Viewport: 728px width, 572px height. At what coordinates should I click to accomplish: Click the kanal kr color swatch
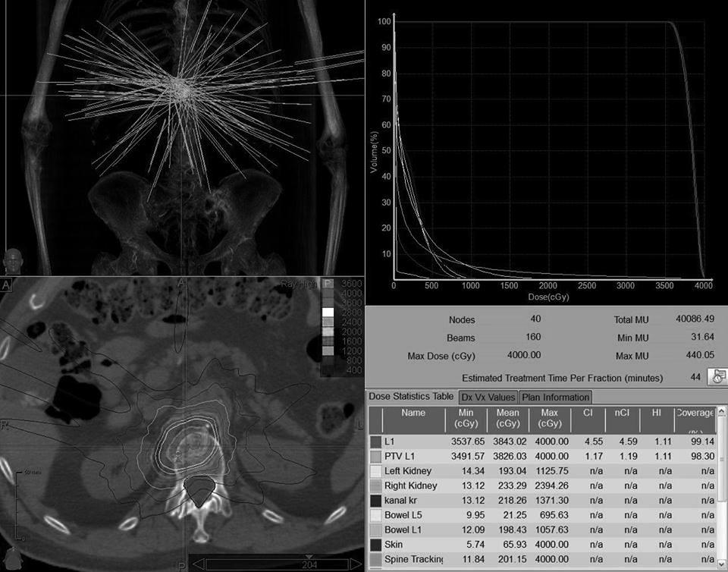coord(375,501)
